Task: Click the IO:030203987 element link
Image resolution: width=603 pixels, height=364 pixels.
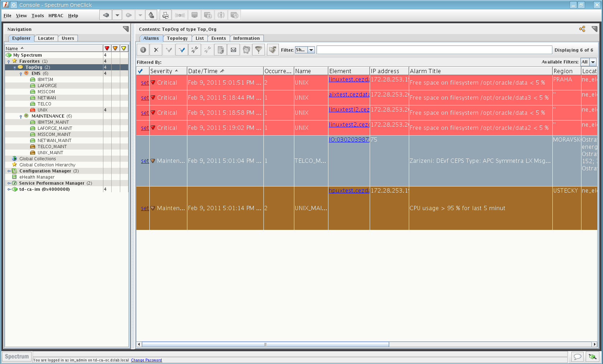Action: pyautogui.click(x=349, y=140)
